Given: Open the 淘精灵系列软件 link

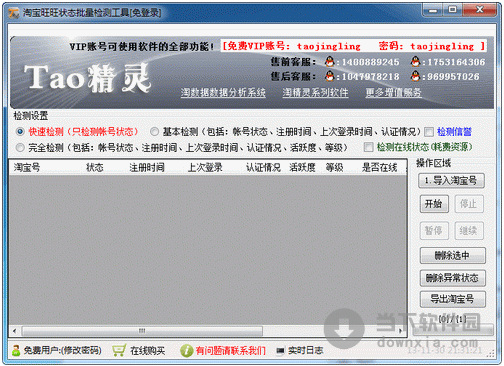Looking at the screenshot, I should coord(315,92).
